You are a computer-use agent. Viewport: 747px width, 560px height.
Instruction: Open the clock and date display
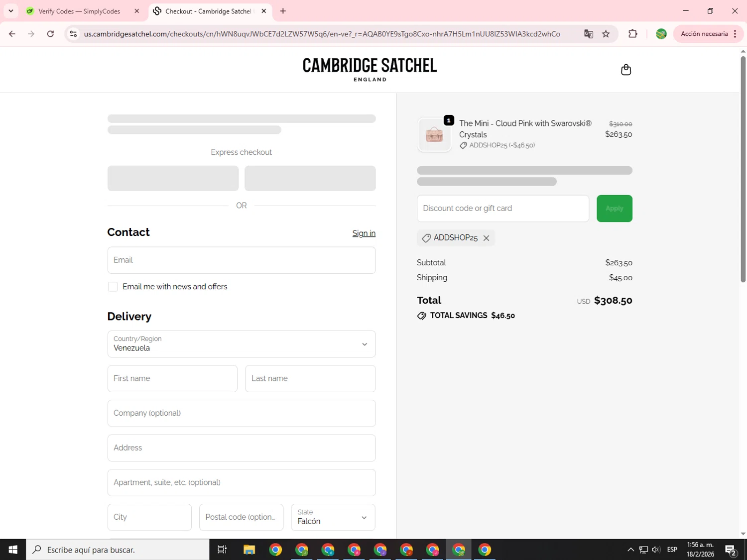tap(700, 550)
